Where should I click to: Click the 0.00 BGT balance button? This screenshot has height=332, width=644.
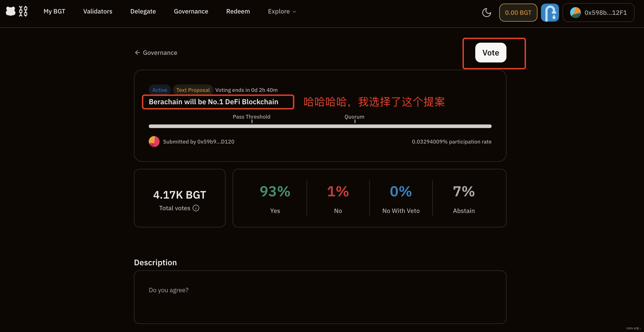click(x=518, y=13)
